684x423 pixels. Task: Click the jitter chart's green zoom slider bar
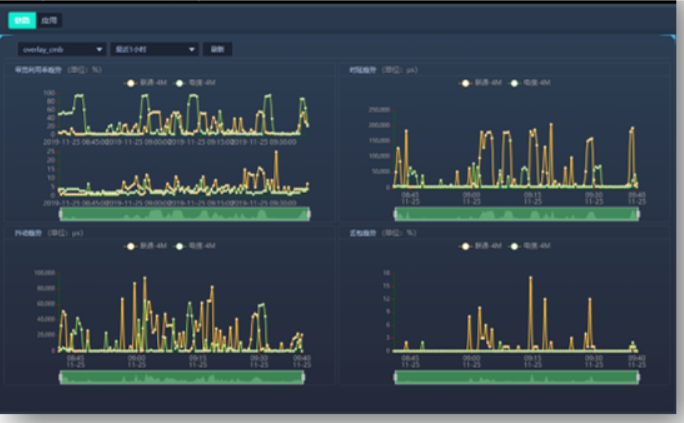point(182,377)
